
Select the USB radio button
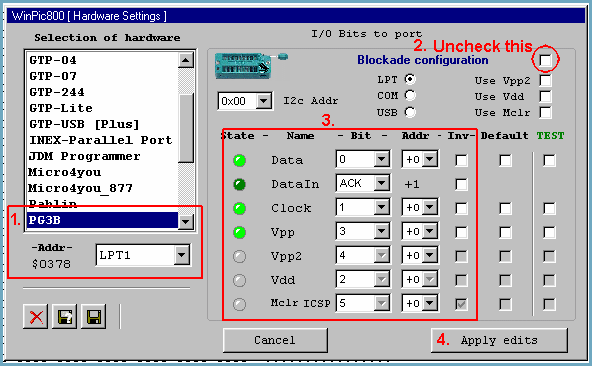tap(410, 112)
